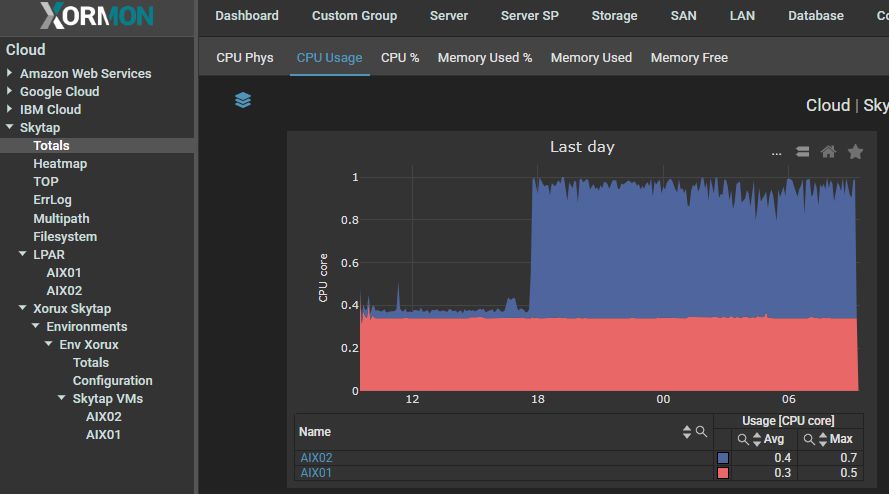Click the IBM Cloud label
This screenshot has width=889, height=494.
50,110
